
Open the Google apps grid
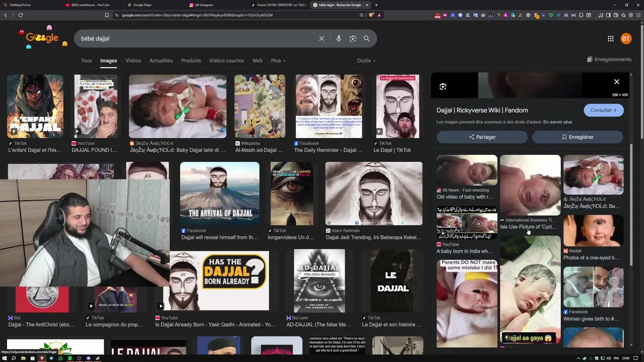[610, 39]
